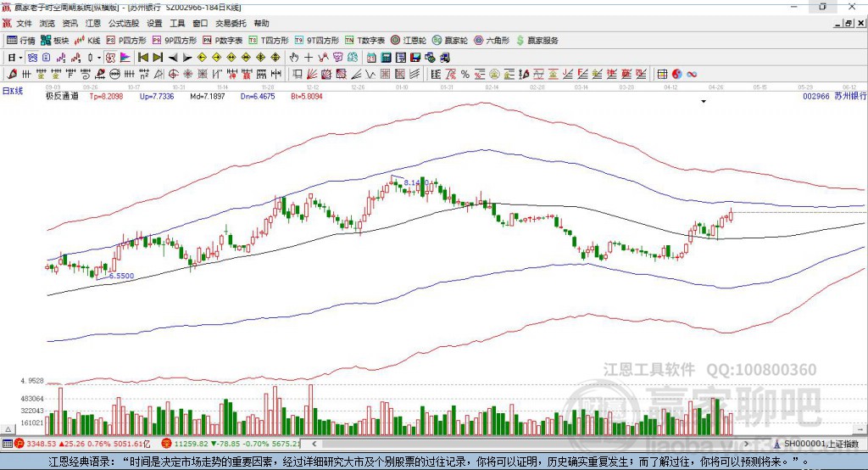The height and width of the screenshot is (470, 868).
Task: Expand the candlestick style dropdown arrow
Action: (x=99, y=58)
